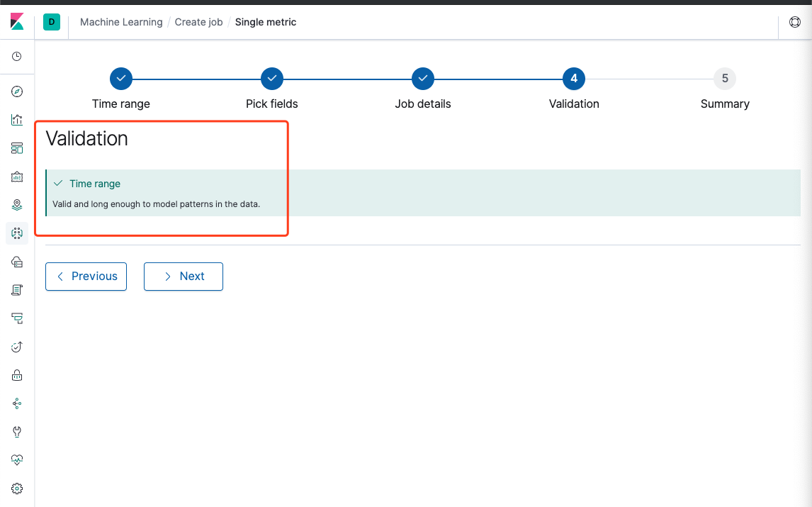Open Discover using the compass icon
This screenshot has width=812, height=507.
pos(17,91)
